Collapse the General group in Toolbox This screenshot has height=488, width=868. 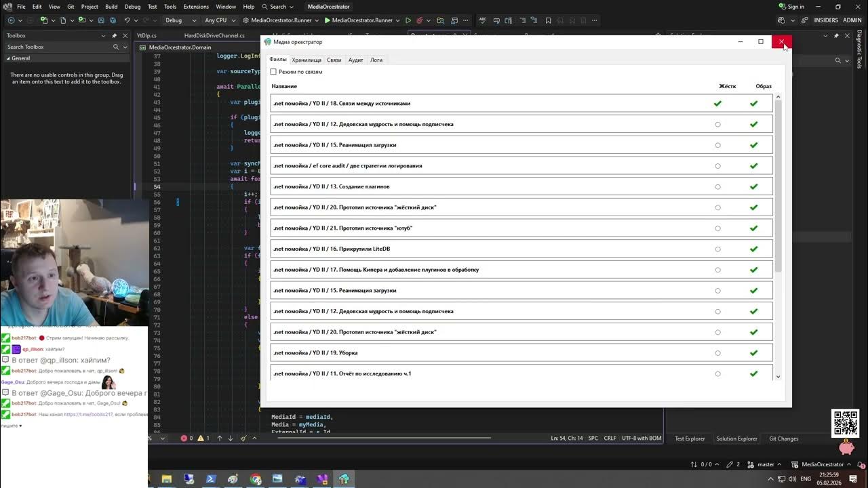[x=9, y=58]
